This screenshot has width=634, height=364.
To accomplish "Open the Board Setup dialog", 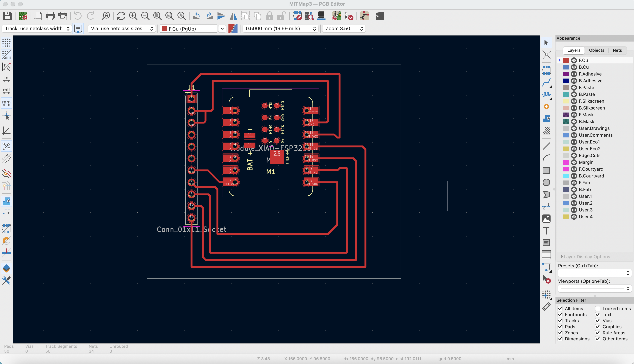I will point(23,16).
